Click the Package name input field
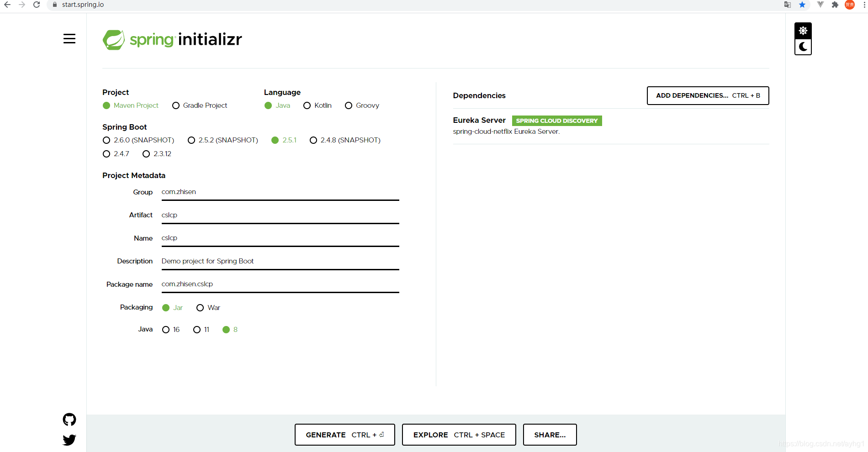This screenshot has height=452, width=868. (281, 284)
